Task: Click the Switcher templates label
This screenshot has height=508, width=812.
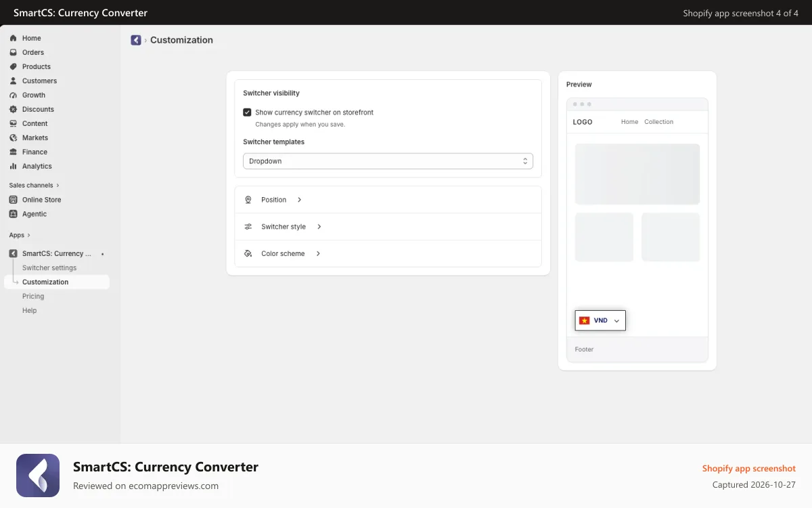Action: point(273,142)
